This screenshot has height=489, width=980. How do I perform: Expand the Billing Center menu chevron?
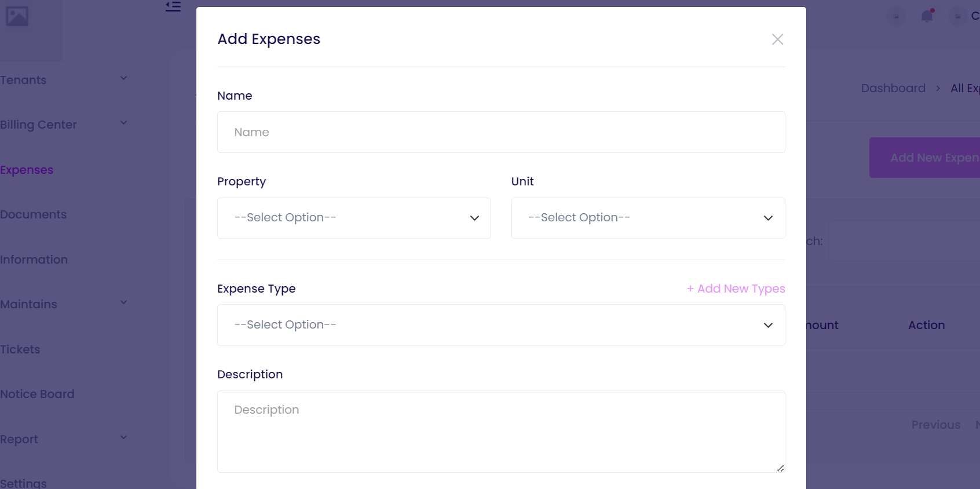[123, 123]
